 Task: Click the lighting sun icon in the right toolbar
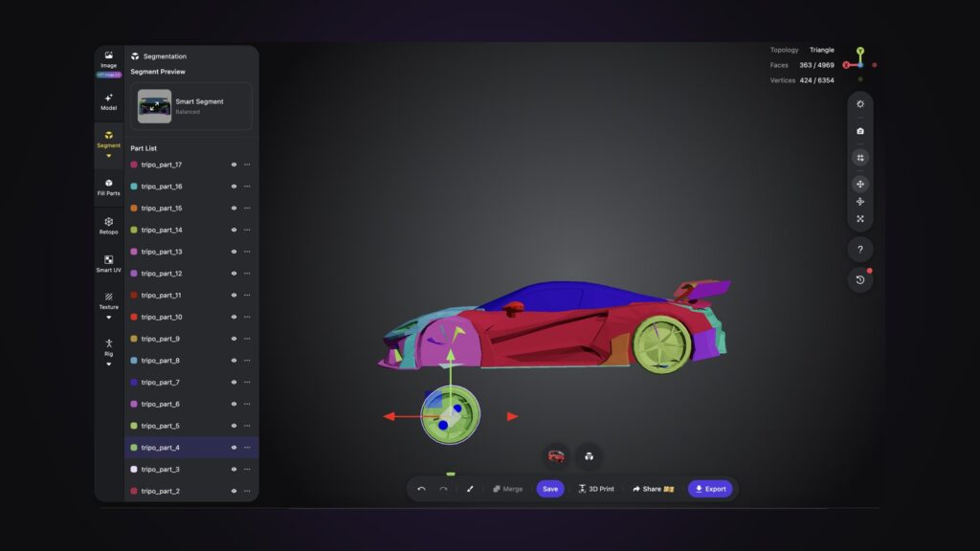(860, 104)
